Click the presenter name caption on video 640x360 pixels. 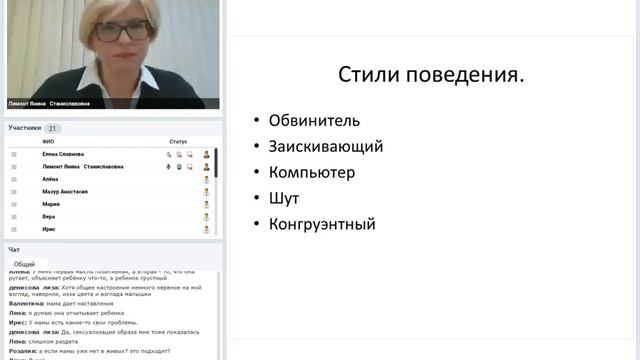click(x=49, y=104)
